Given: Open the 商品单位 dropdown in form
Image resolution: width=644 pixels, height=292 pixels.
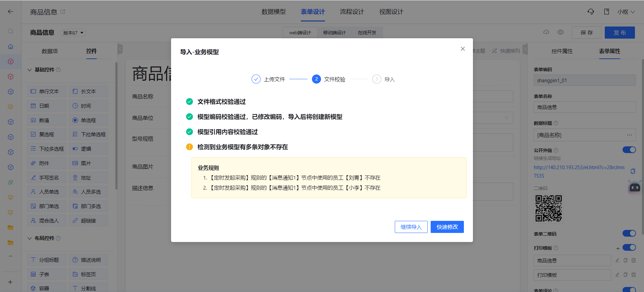Looking at the screenshot, I should [506, 118].
